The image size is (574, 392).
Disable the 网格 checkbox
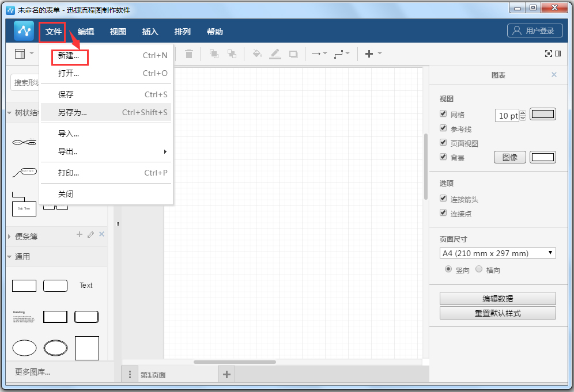[443, 115]
